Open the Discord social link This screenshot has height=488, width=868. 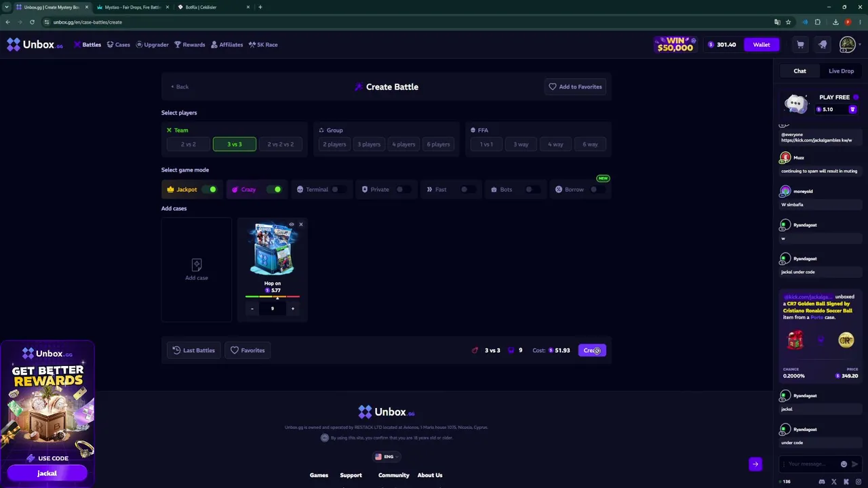[822, 482]
